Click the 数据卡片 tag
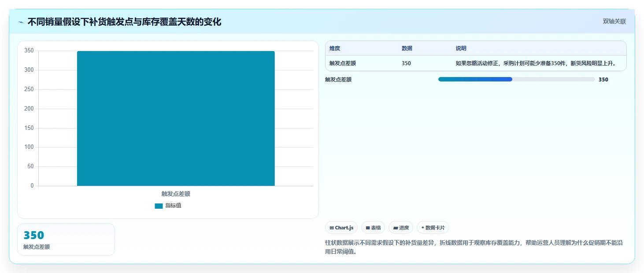644x273 pixels. (433, 228)
